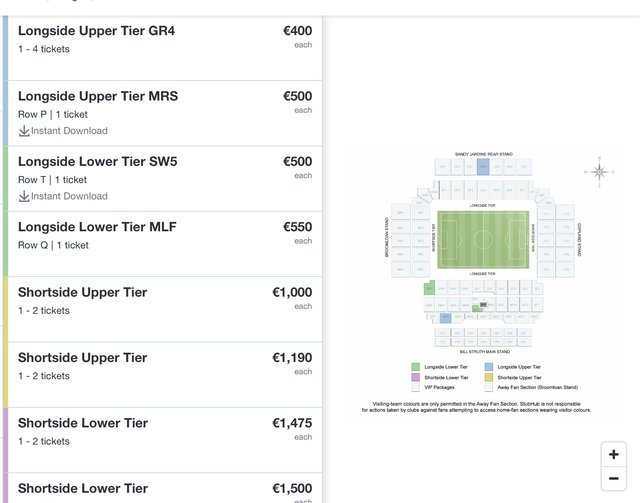Click Instant Download icon for Upper Tier MRS
Viewport: 640px width, 503px height.
point(24,131)
